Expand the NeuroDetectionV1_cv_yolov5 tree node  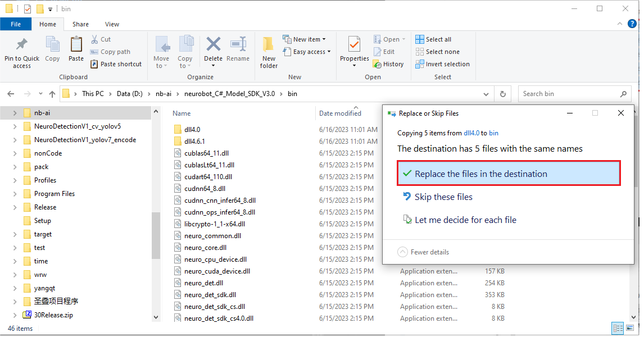(x=15, y=126)
